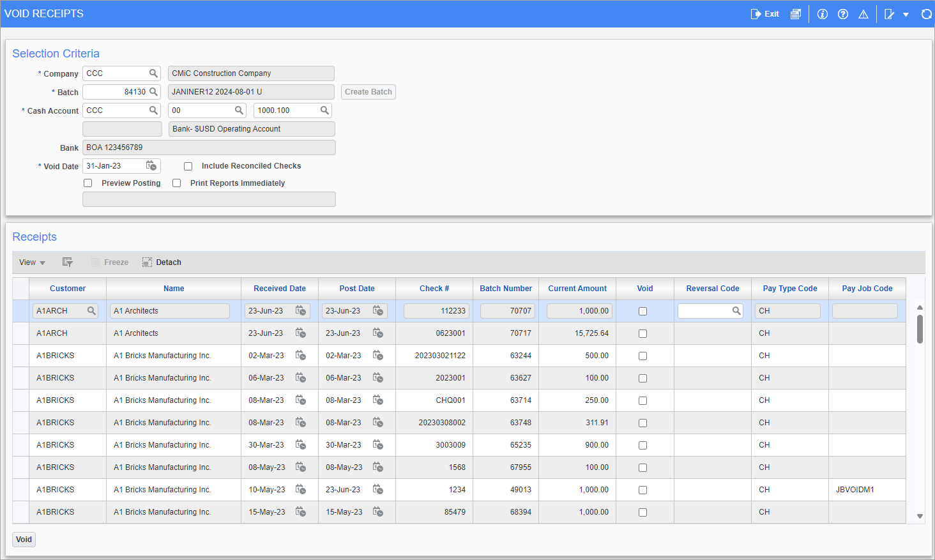This screenshot has width=935, height=560.
Task: Click the refresh icon in header
Action: pyautogui.click(x=926, y=14)
